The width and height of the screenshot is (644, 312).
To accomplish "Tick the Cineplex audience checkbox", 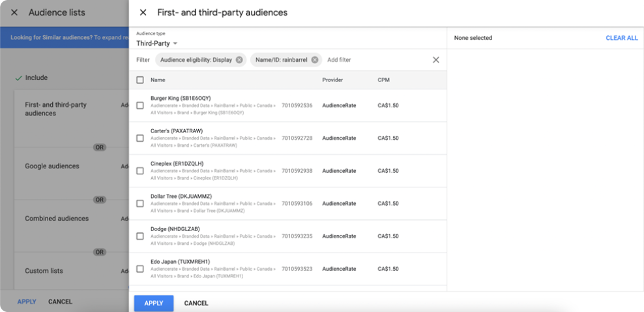I will pos(140,171).
